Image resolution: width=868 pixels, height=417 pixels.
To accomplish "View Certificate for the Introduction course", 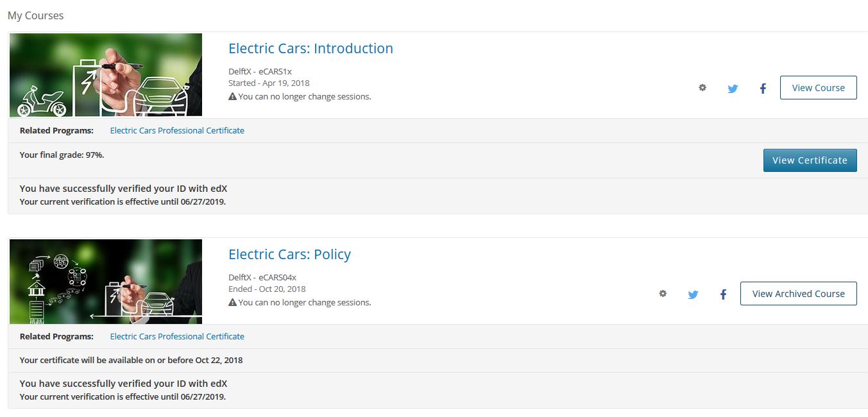I will (810, 160).
